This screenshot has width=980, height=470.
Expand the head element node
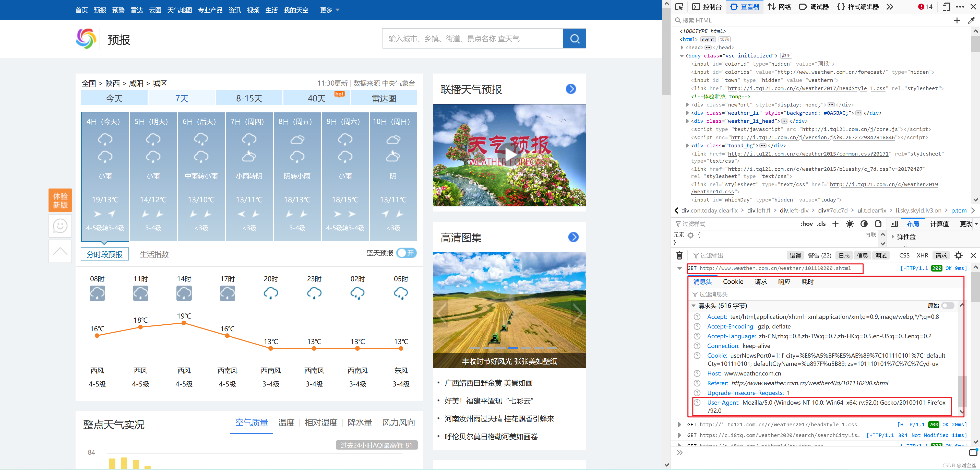click(682, 48)
